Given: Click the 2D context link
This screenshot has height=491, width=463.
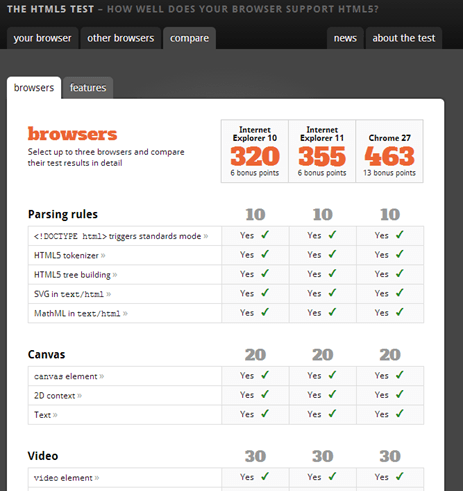Looking at the screenshot, I should [x=58, y=396].
